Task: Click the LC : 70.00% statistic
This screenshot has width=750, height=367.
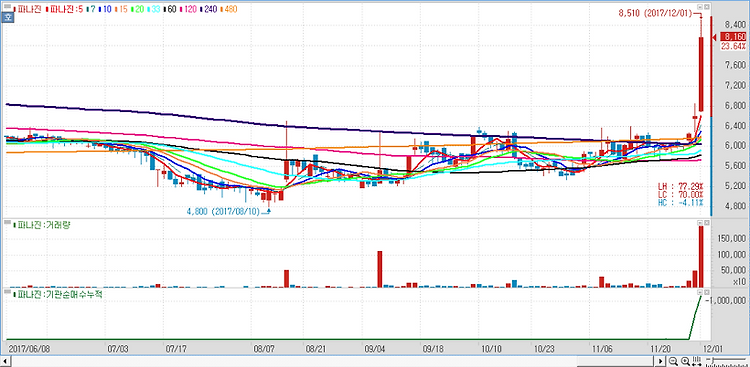Action: pos(681,194)
